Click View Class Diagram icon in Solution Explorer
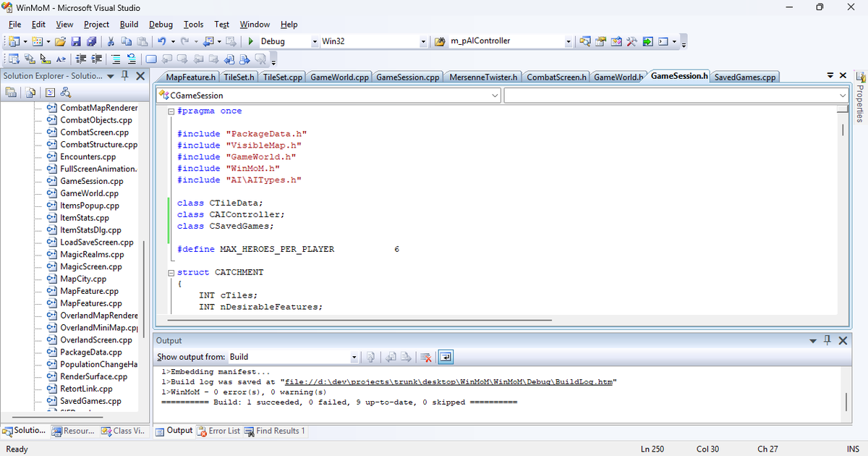The image size is (868, 456). tap(65, 92)
